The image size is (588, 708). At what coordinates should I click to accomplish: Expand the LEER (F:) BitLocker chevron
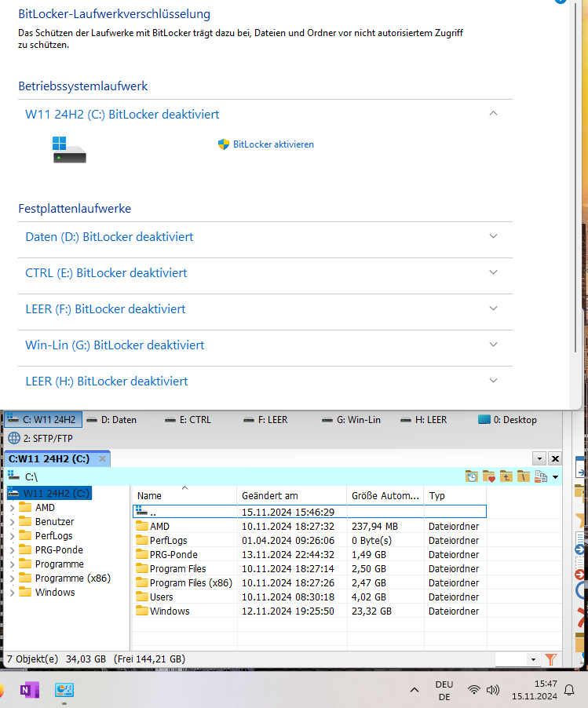click(493, 308)
